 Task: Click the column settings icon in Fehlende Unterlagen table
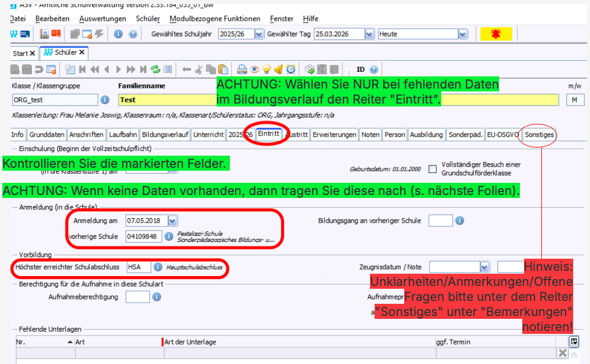click(x=574, y=341)
